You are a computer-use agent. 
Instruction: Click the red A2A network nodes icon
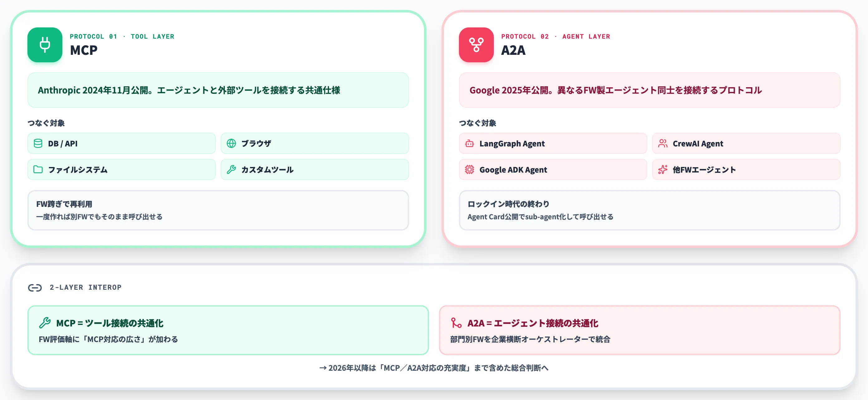(476, 45)
